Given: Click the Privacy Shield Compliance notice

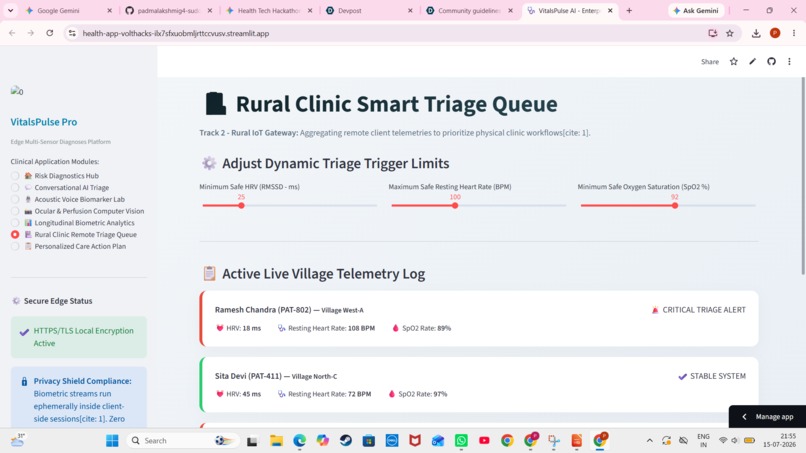Looking at the screenshot, I should coord(79,397).
